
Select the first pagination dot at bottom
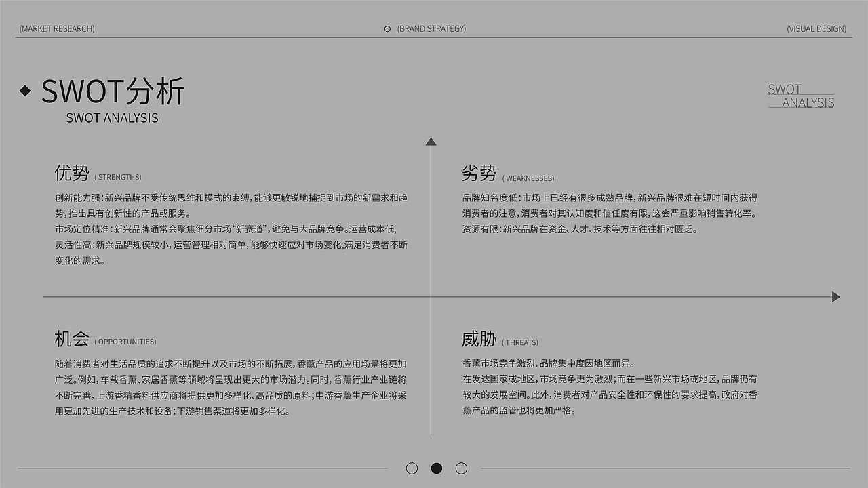[412, 468]
